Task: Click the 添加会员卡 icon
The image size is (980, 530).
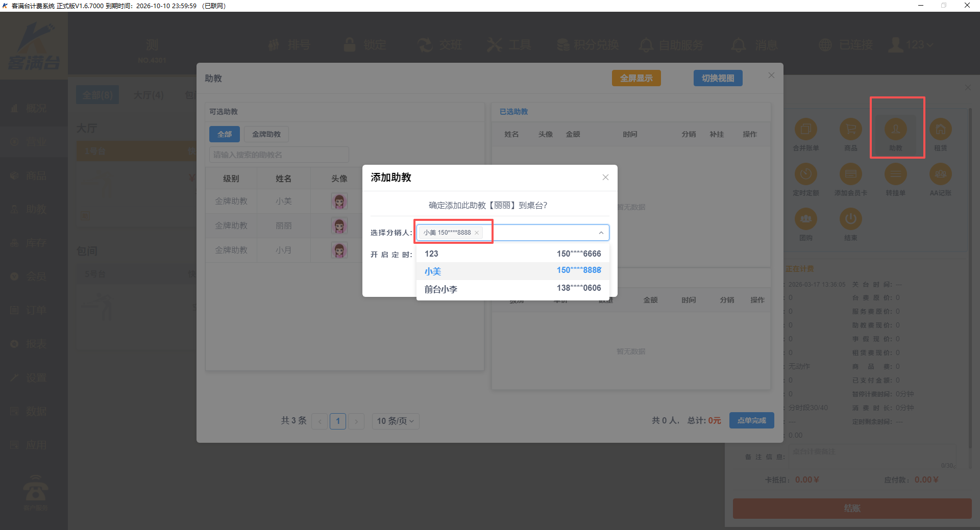Action: coord(850,174)
